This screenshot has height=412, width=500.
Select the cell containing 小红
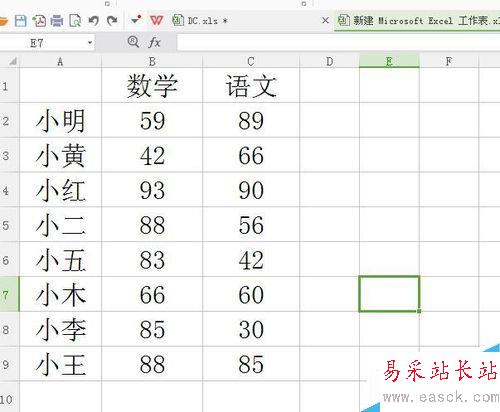[x=60, y=190]
